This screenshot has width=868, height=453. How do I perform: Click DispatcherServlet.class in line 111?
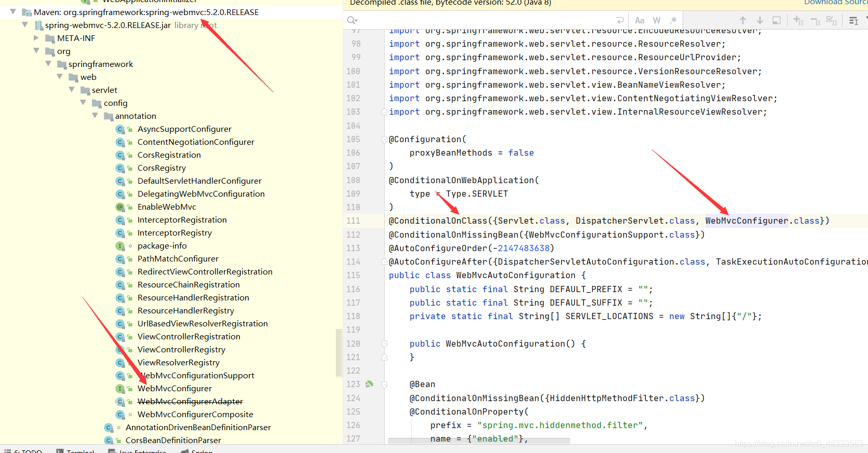pyautogui.click(x=635, y=221)
